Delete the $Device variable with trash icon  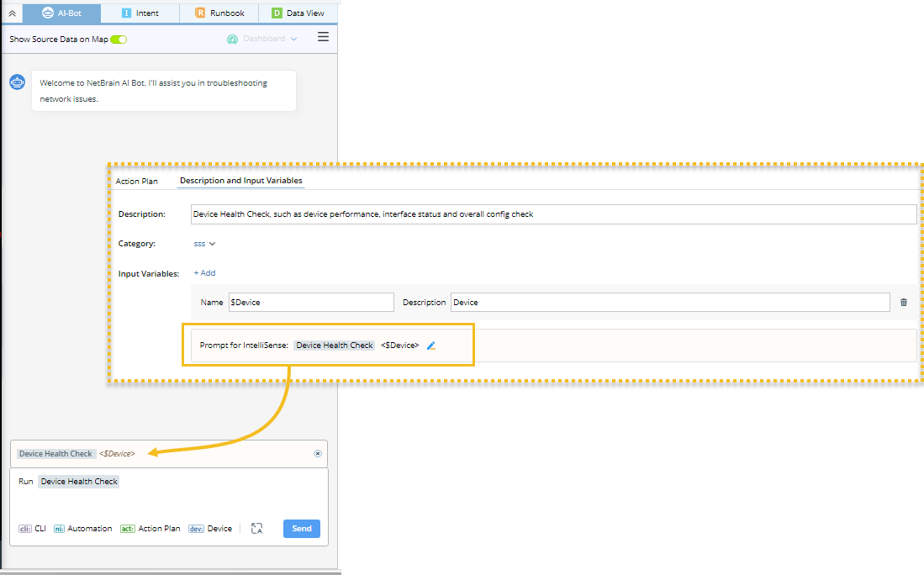903,303
